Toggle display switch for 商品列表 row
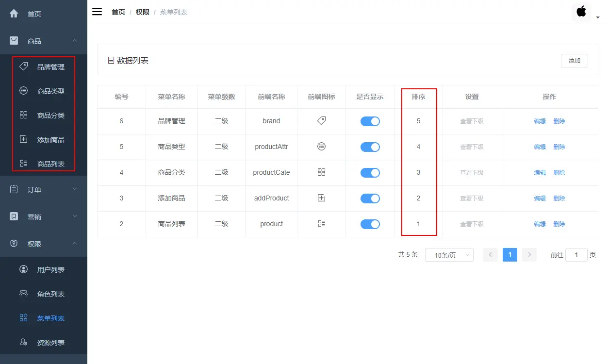 (370, 224)
